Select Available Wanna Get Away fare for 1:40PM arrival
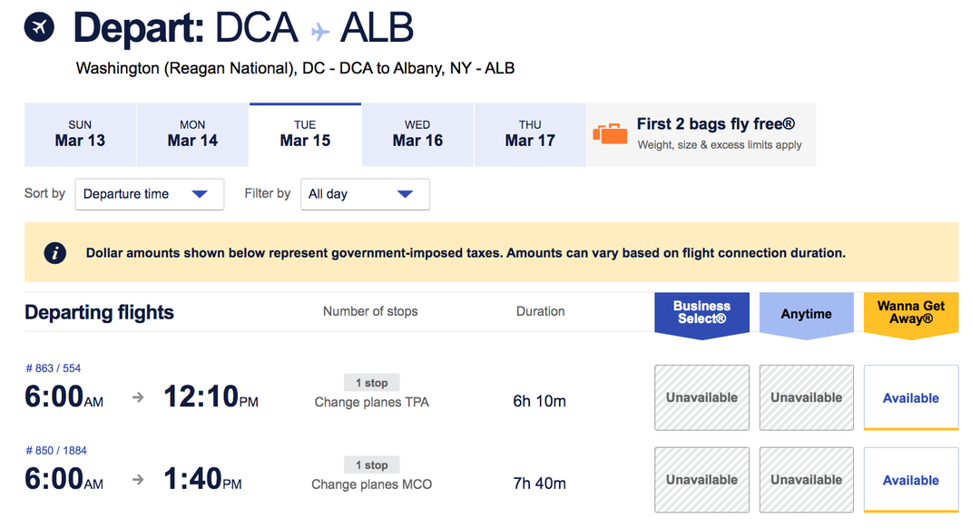The height and width of the screenshot is (528, 980). [911, 480]
